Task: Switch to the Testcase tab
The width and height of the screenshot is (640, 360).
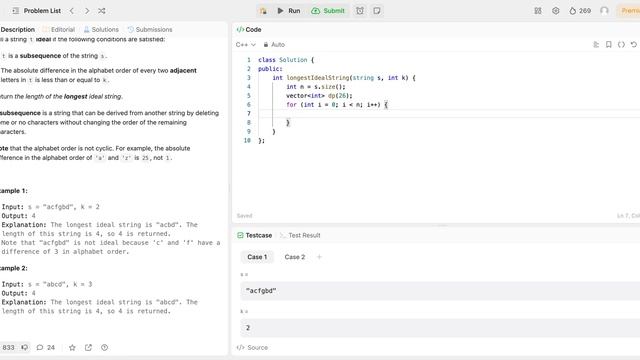Action: pyautogui.click(x=254, y=235)
